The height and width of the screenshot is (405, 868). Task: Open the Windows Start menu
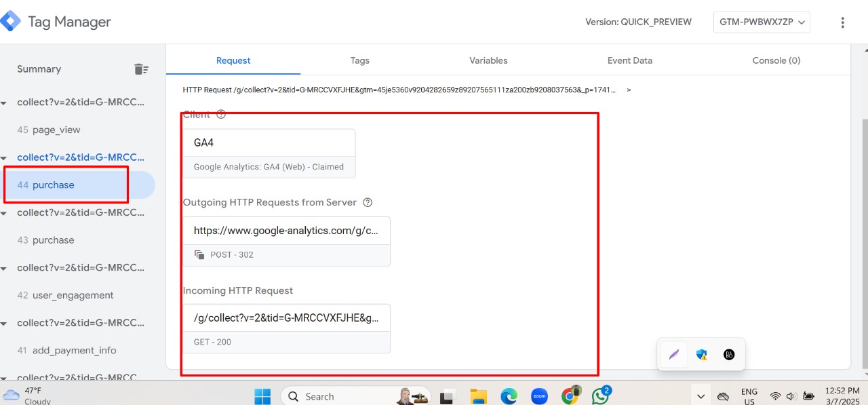262,396
